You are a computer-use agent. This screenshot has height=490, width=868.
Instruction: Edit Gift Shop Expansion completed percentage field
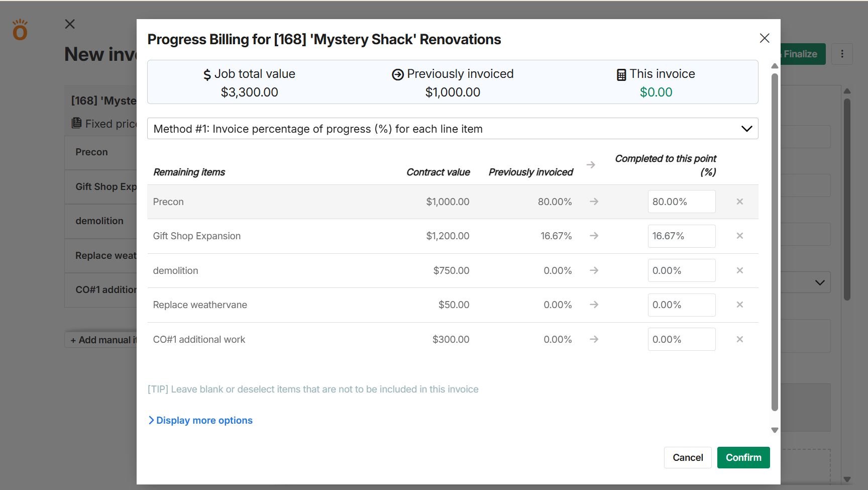(682, 236)
